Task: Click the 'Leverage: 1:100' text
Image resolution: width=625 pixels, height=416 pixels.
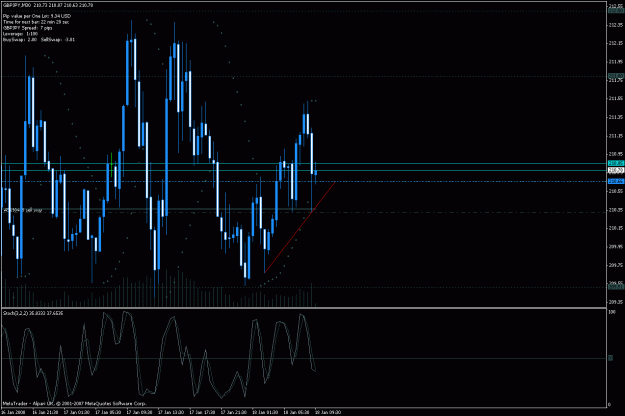Action: click(x=20, y=34)
